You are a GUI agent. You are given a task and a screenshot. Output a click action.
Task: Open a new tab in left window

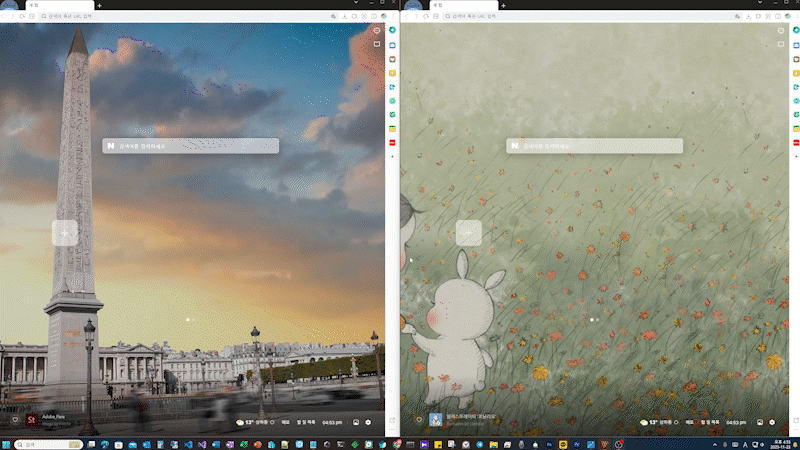(x=99, y=6)
